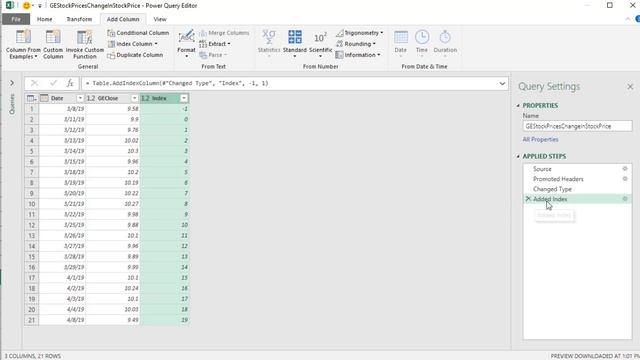
Task: Send feedback smiley icon
Action: click(x=26, y=6)
